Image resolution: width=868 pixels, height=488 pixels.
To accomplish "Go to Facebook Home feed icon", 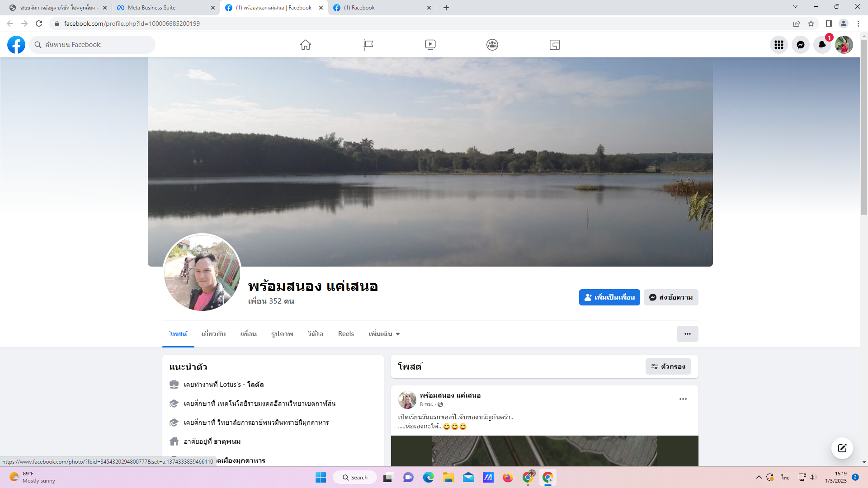I will pos(306,45).
